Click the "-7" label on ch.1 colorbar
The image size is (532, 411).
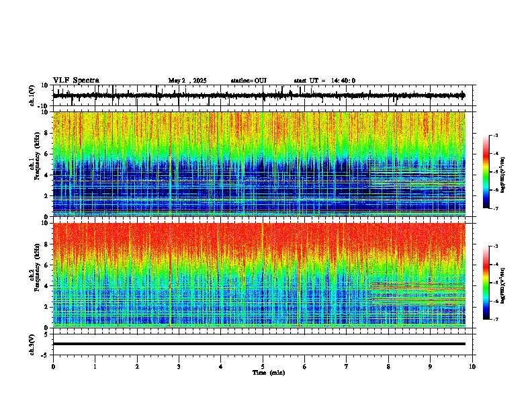[x=496, y=208]
